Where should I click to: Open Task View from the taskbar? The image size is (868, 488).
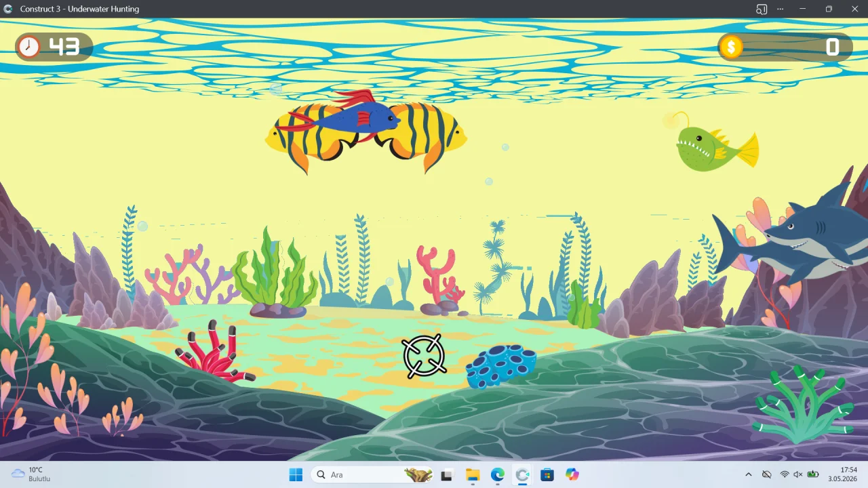[446, 474]
